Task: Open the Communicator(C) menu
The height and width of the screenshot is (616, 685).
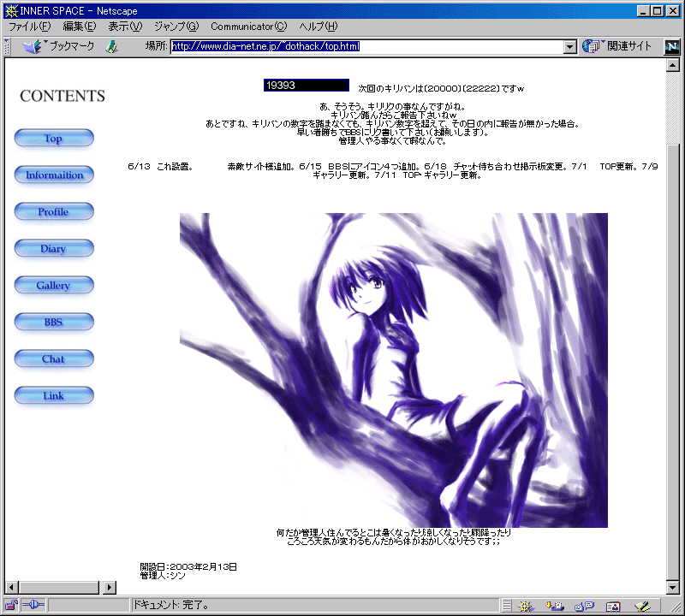Action: [x=249, y=27]
